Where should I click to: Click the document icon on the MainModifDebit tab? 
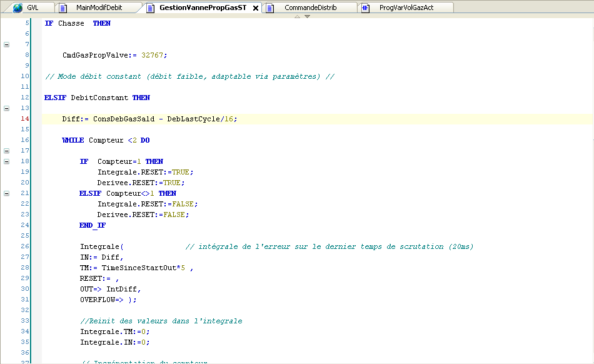click(x=64, y=8)
